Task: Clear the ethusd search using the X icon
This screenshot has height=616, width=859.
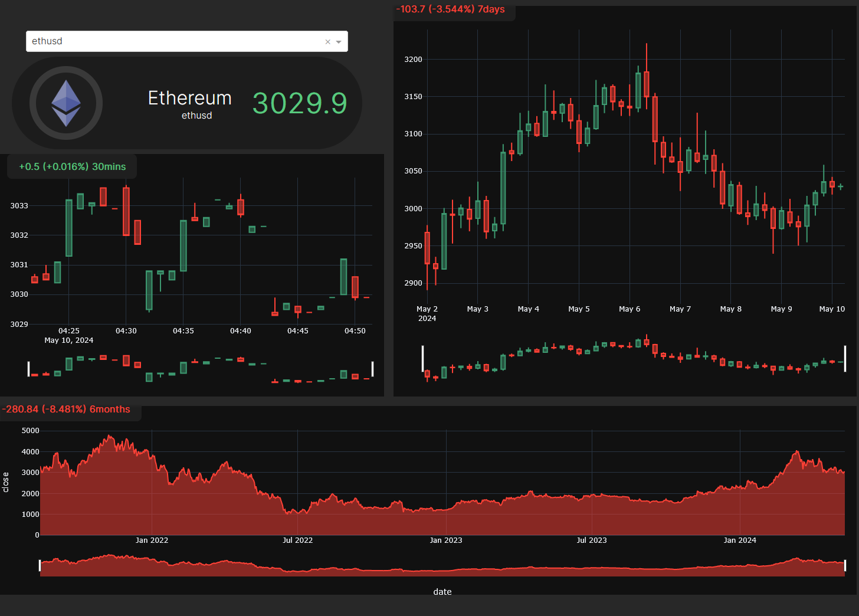Action: (327, 41)
